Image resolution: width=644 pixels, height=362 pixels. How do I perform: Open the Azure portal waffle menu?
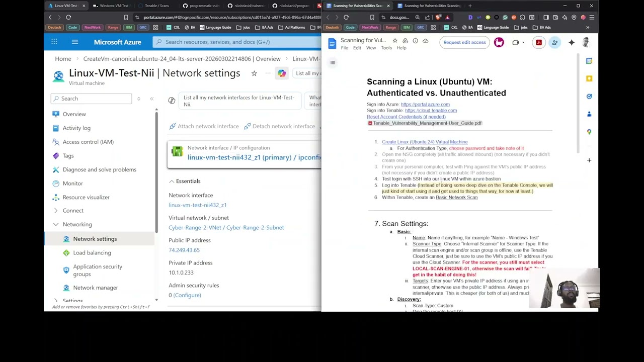tap(54, 42)
